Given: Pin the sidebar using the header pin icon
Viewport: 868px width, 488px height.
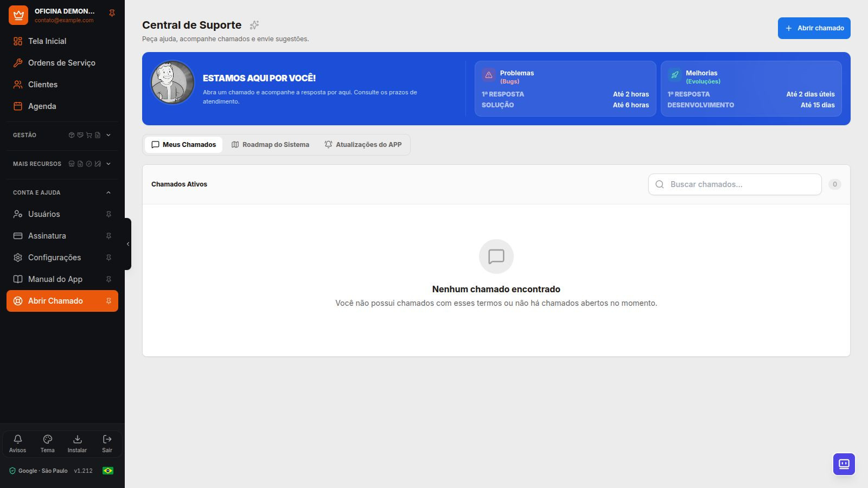Looking at the screenshot, I should point(112,13).
